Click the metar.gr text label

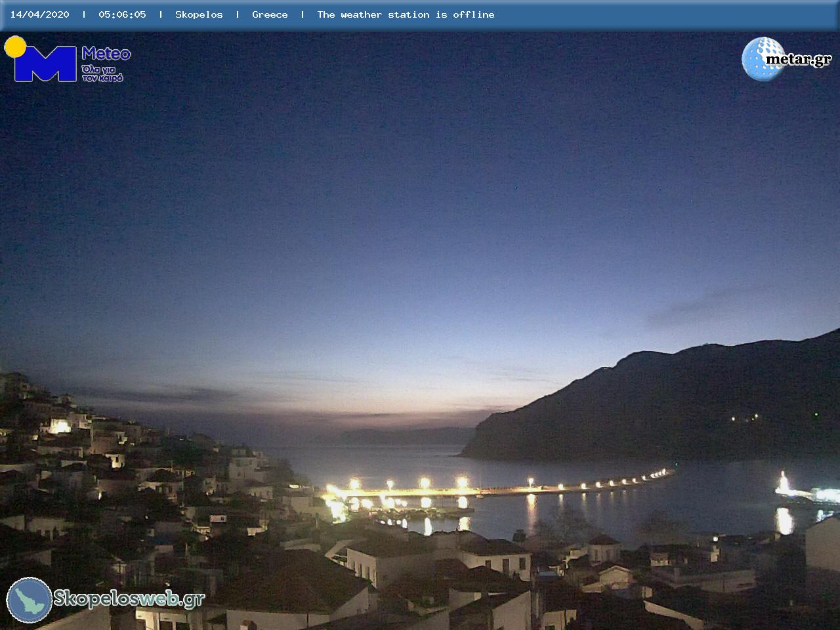[799, 60]
